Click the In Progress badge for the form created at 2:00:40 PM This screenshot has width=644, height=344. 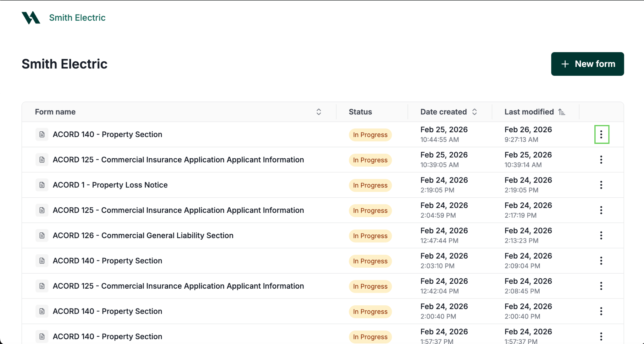point(370,312)
